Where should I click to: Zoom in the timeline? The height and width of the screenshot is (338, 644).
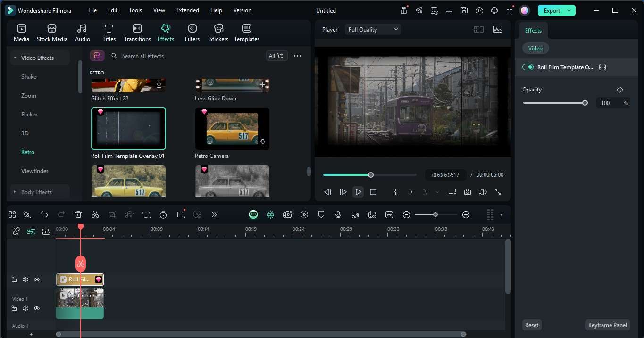pyautogui.click(x=466, y=214)
